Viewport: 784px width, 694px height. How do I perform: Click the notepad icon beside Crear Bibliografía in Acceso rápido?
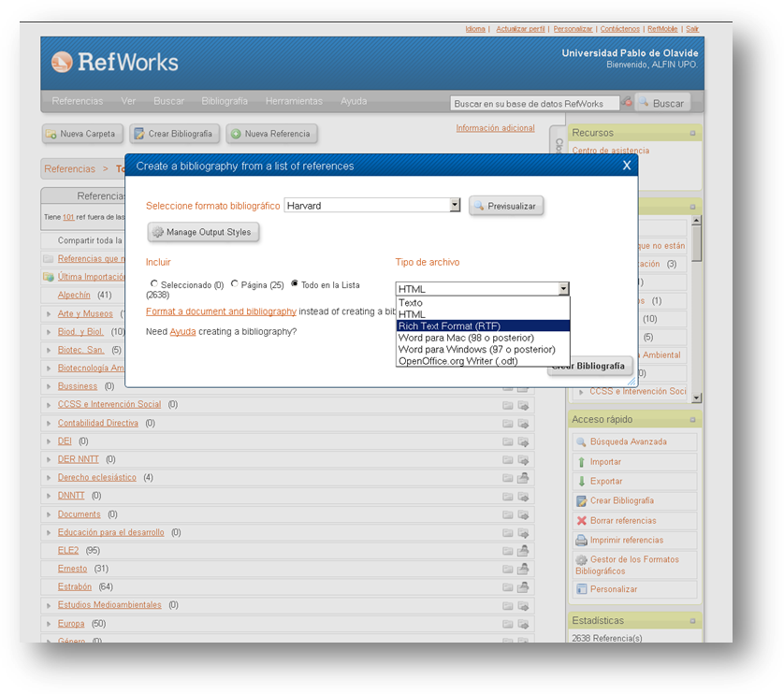click(581, 501)
